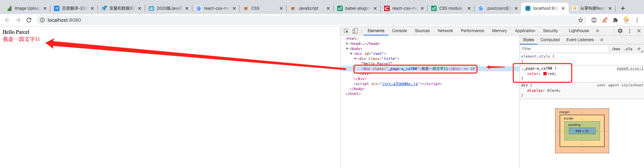Show more Styles pane tabs chevron

pyautogui.click(x=602, y=40)
